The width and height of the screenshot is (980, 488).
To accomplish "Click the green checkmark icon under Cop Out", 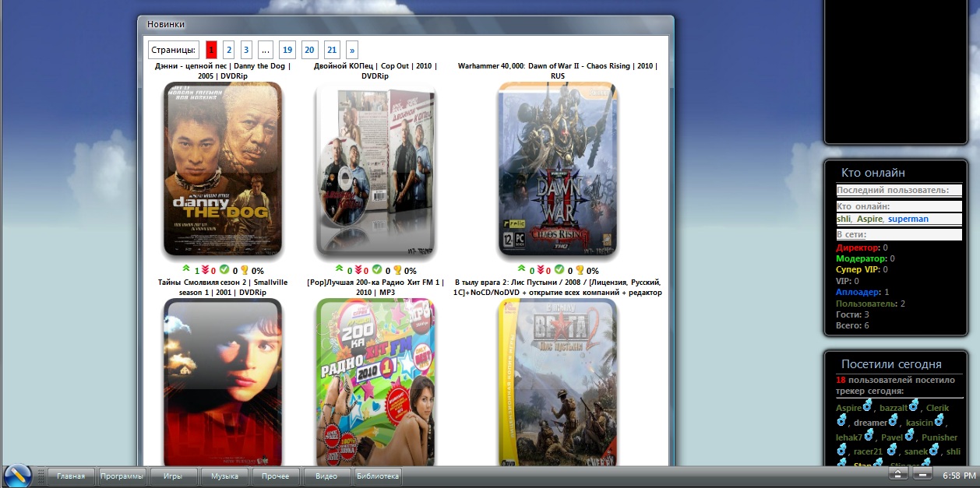I will tap(377, 269).
